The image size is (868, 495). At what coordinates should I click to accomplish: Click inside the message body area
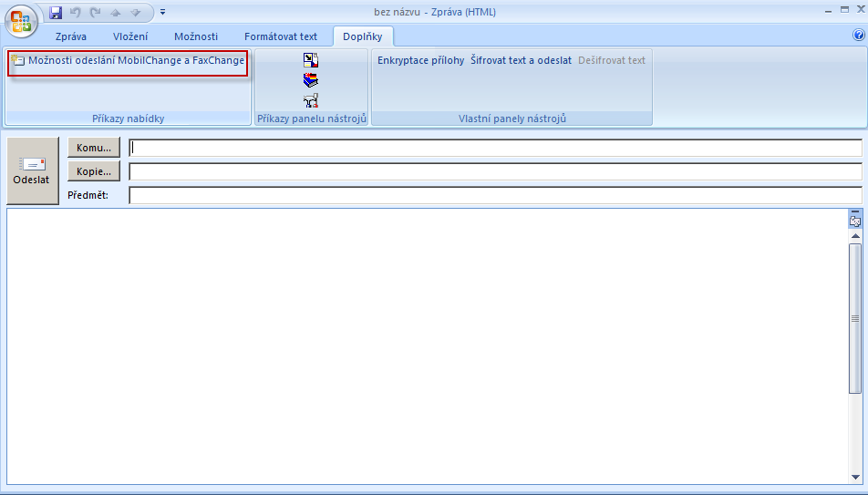tap(427, 346)
